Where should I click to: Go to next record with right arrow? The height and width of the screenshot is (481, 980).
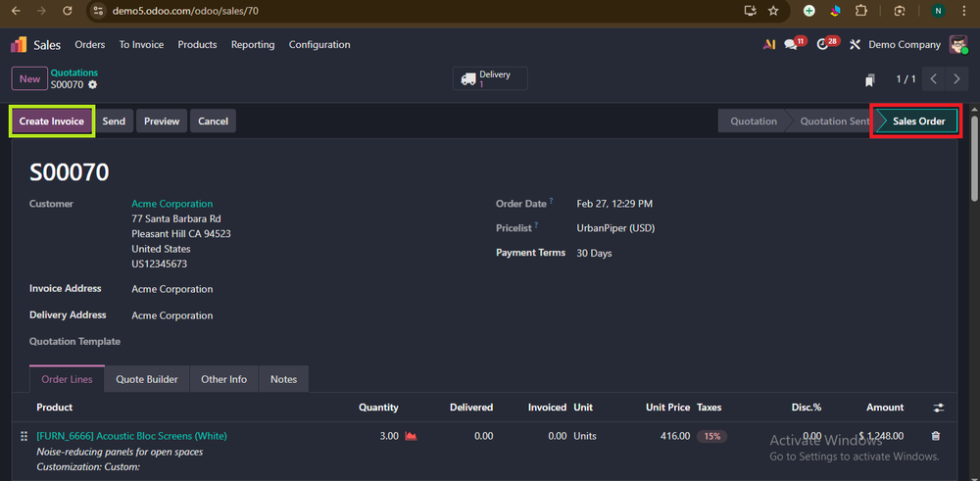pyautogui.click(x=956, y=79)
